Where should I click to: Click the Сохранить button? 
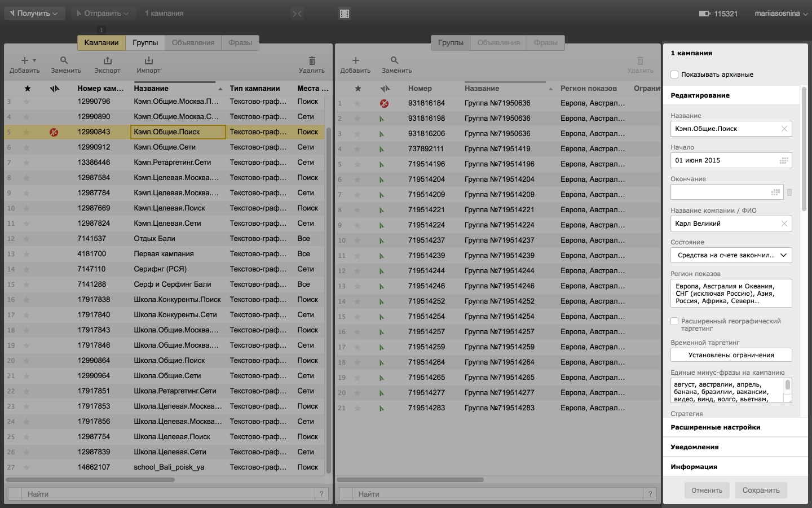click(761, 490)
